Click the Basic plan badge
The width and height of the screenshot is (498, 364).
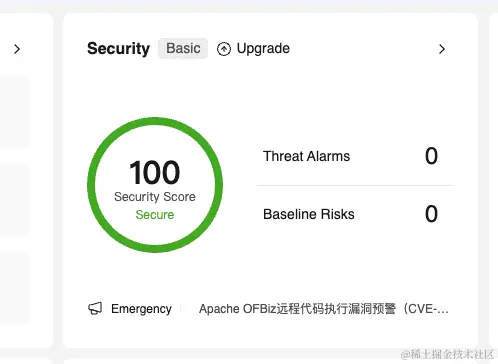[183, 48]
